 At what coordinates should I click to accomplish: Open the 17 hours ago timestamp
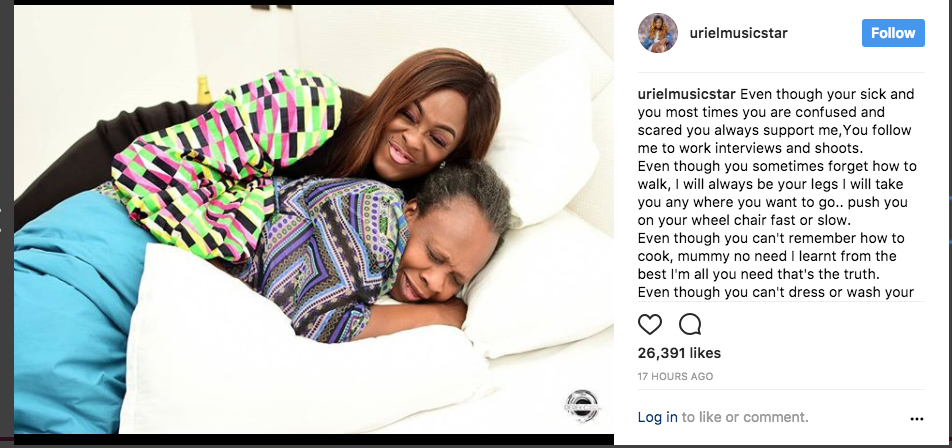[x=675, y=376]
